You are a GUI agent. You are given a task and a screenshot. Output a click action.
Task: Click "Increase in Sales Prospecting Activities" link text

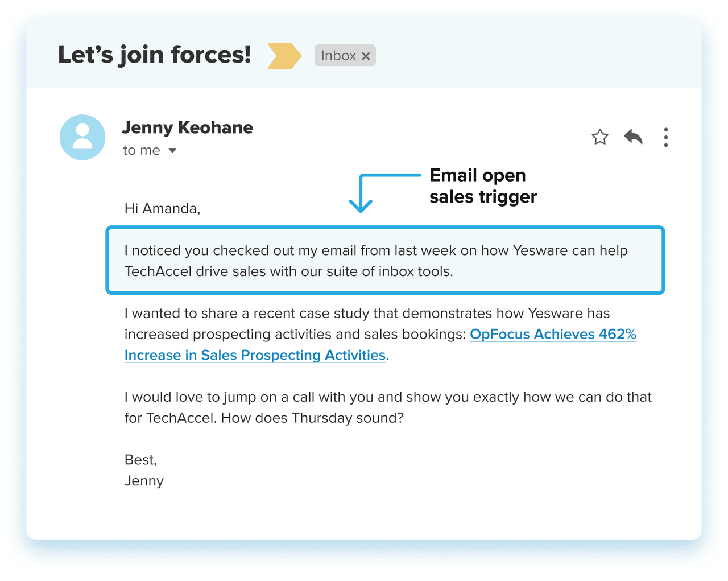pos(256,355)
